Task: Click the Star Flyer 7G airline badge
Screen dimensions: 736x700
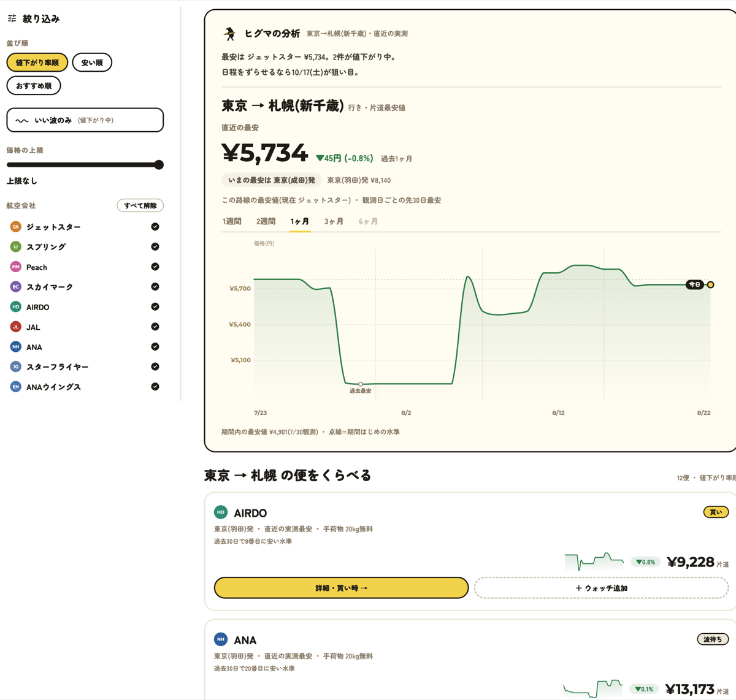Action: point(16,367)
